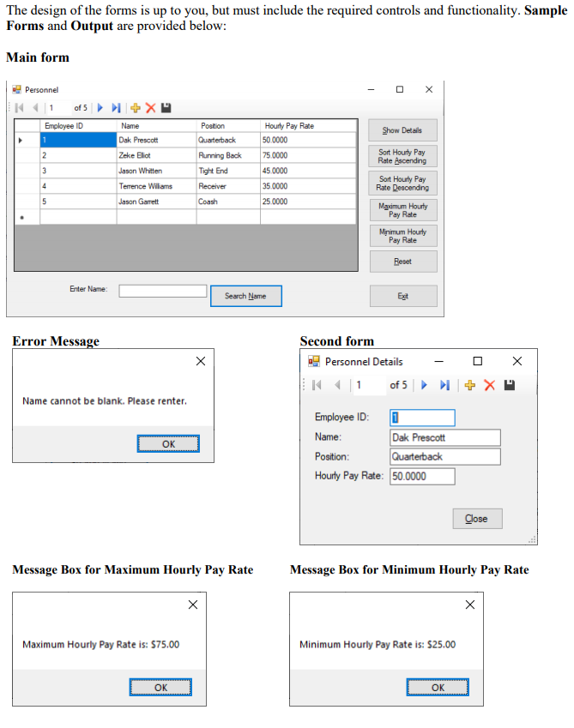Click the Close button in Personnel Details

point(477,519)
